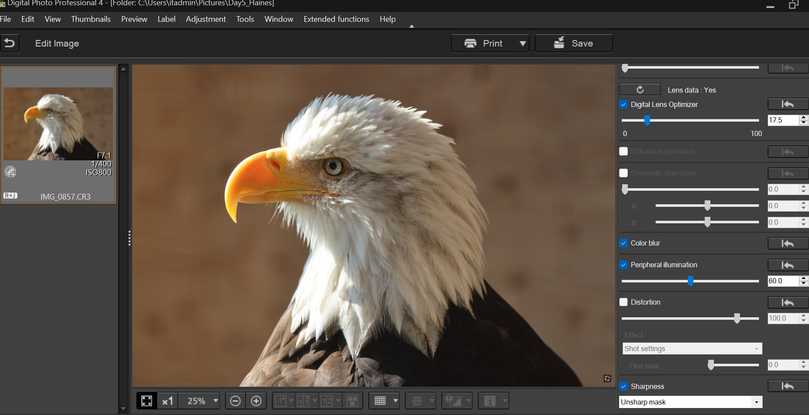Click the lens data refresh button
The image size is (809, 415).
[640, 89]
